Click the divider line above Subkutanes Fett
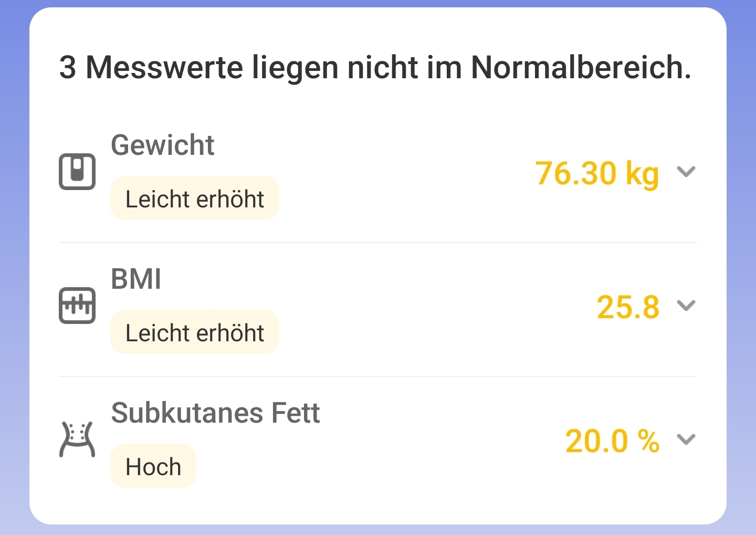 coord(378,376)
